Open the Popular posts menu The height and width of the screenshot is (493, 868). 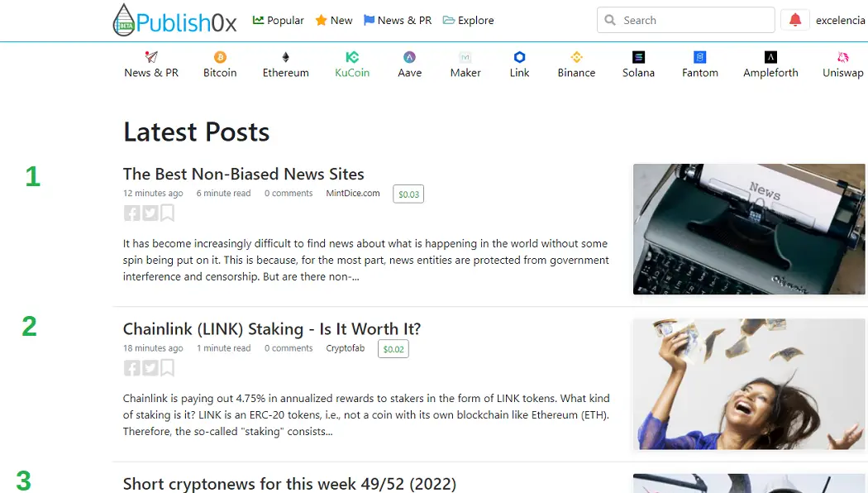pyautogui.click(x=279, y=21)
